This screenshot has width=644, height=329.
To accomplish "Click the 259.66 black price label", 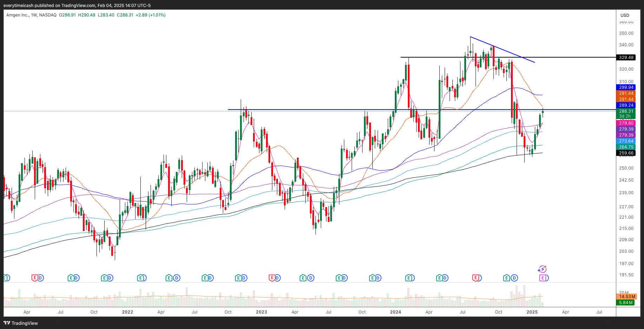I will [x=626, y=153].
